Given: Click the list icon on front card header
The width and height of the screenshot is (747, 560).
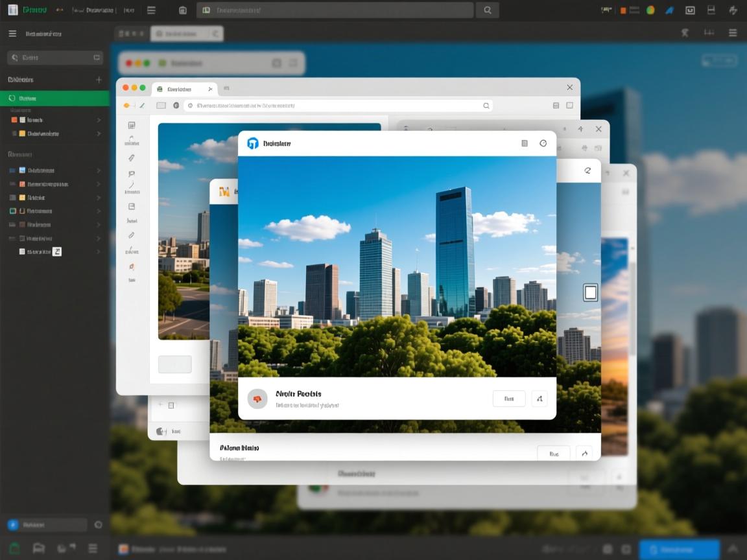Looking at the screenshot, I should tap(525, 143).
